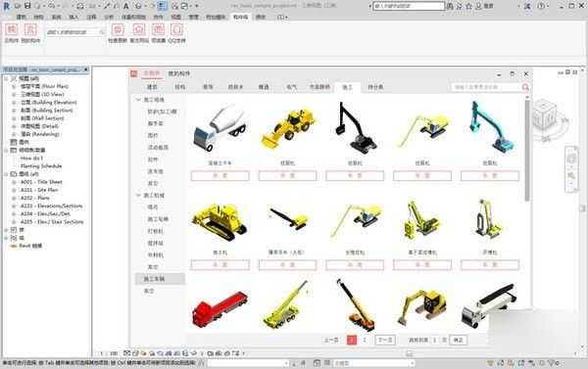
Task: Click the star favorites icon in title bar
Action: (468, 6)
